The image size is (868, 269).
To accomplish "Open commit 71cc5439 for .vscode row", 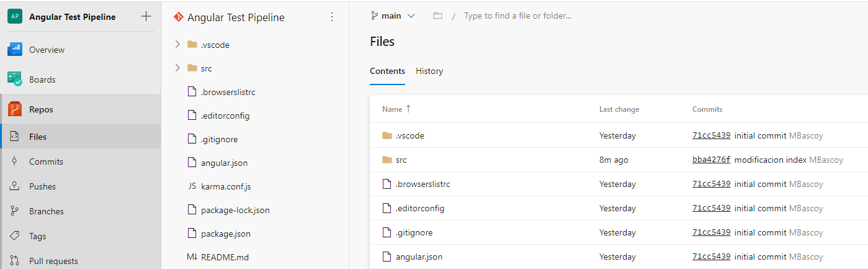I will [711, 135].
